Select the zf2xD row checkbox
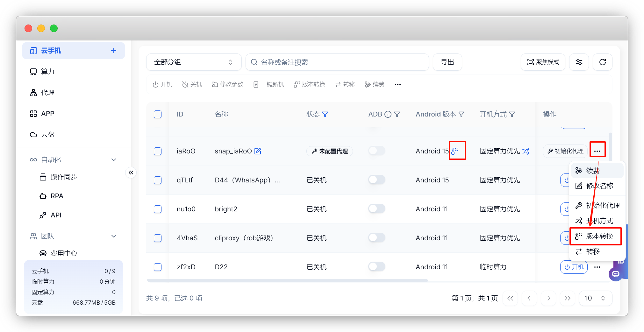Screen dimensions: 644x332 click(x=158, y=267)
